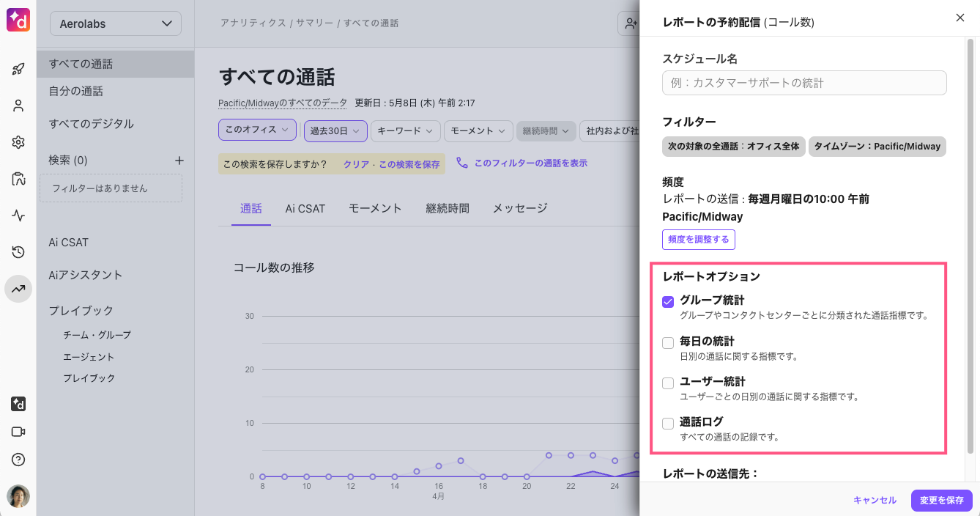Select the analytics trend icon

pos(18,289)
